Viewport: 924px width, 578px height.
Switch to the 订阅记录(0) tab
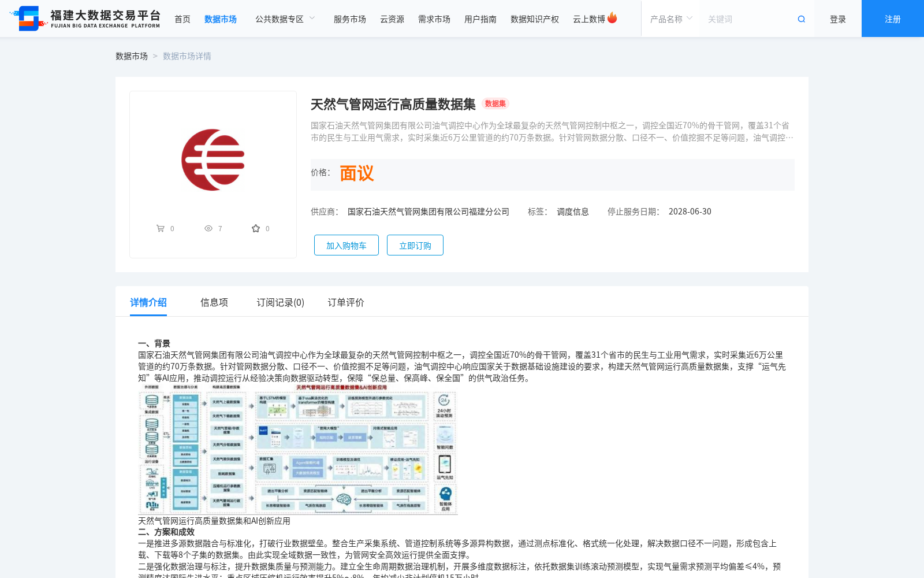tap(281, 302)
